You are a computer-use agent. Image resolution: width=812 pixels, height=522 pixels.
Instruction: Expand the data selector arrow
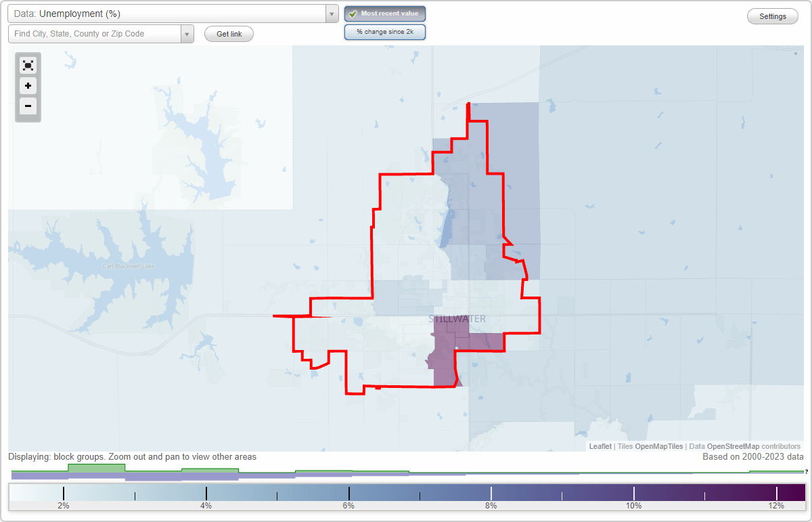coord(332,14)
